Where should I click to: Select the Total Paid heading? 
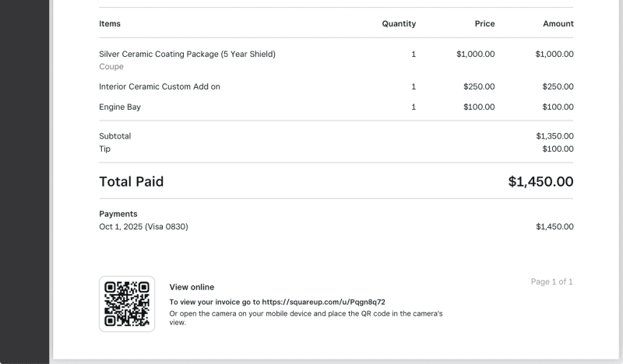[132, 182]
